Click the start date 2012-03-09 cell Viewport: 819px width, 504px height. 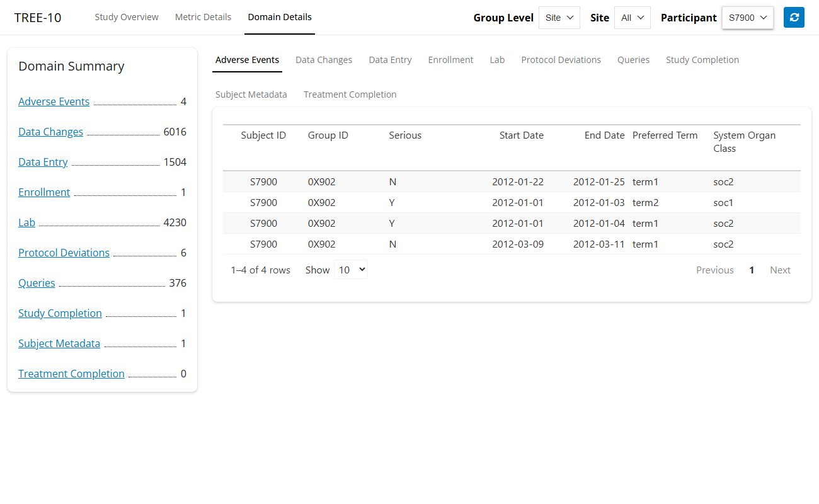point(517,244)
